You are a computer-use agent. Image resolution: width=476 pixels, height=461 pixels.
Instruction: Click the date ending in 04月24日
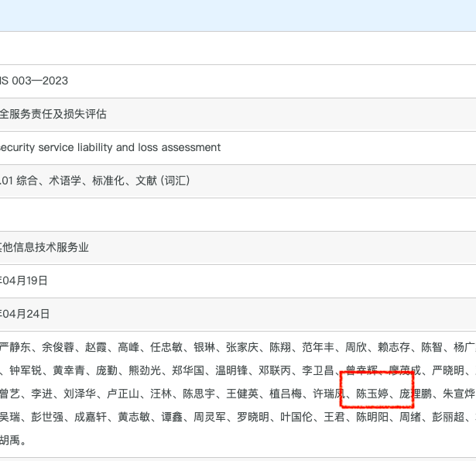click(25, 314)
